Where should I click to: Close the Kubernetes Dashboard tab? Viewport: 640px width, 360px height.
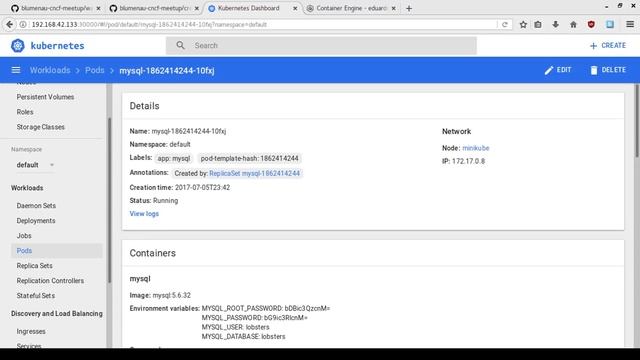[295, 8]
